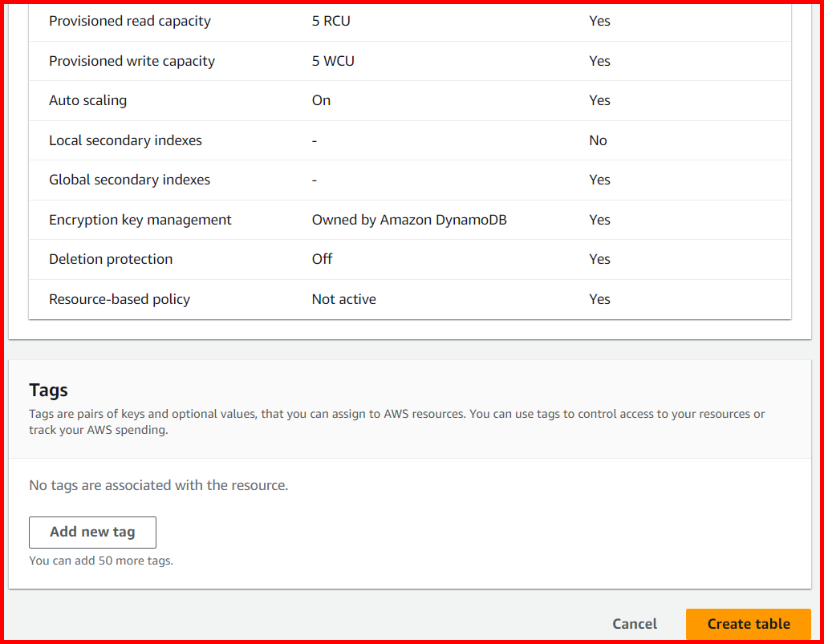The image size is (824, 644).
Task: Select the Provisioned read capacity label
Action: pyautogui.click(x=129, y=21)
